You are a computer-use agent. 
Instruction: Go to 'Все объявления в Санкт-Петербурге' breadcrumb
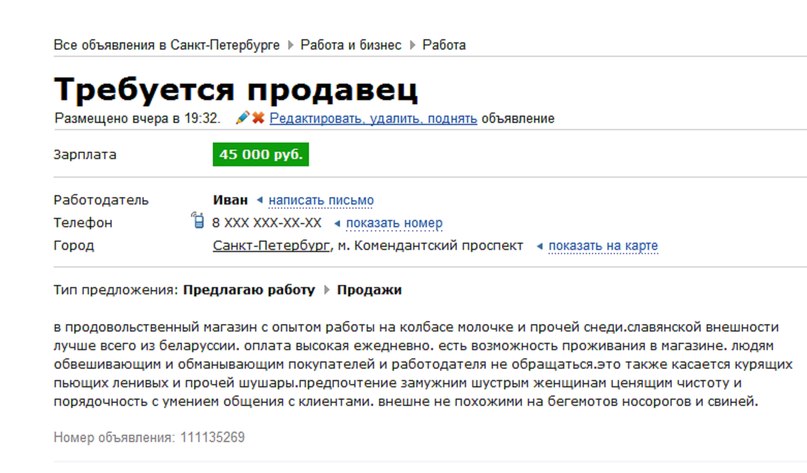point(168,45)
